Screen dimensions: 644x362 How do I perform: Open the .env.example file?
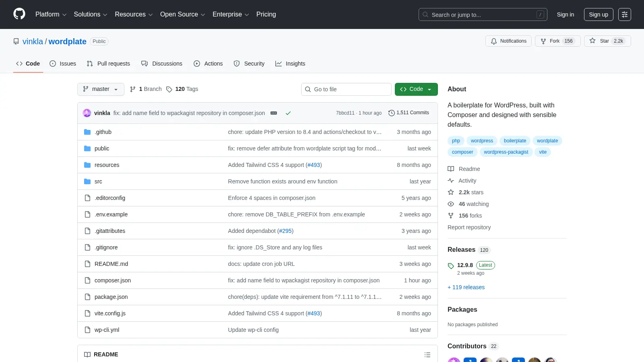coord(111,214)
